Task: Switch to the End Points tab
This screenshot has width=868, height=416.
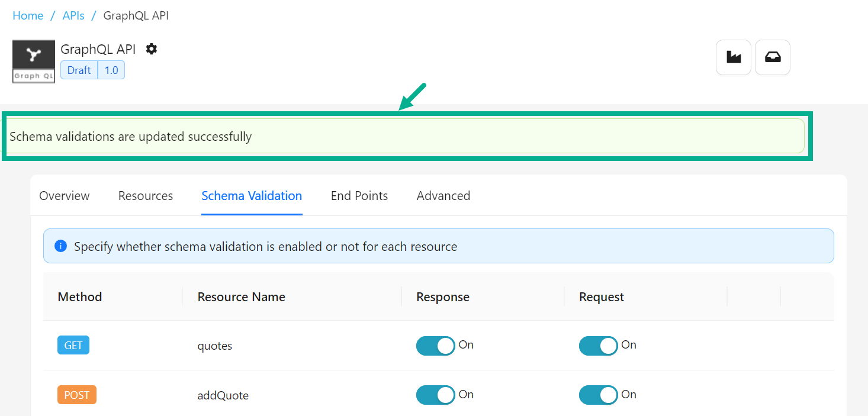Action: 359,195
